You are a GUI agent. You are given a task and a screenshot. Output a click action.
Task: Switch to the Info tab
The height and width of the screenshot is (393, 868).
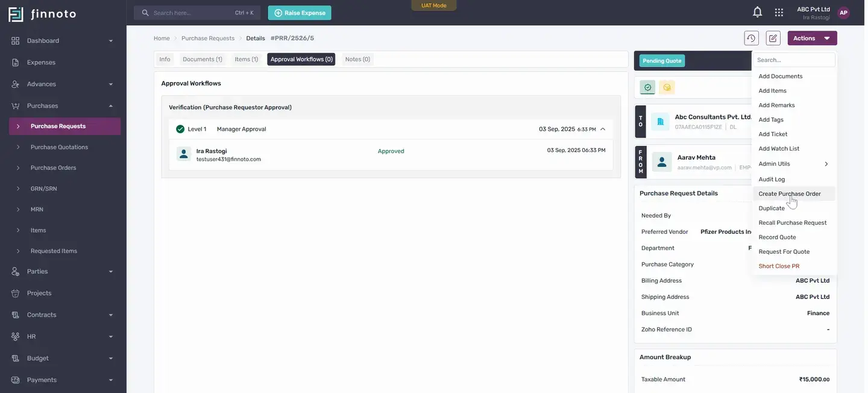[165, 59]
